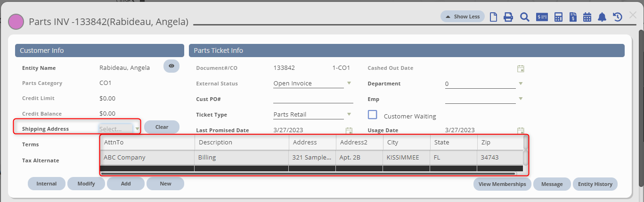Viewport: 644px width, 202px height.
Task: Expand the External Status dropdown arrow
Action: [349, 83]
